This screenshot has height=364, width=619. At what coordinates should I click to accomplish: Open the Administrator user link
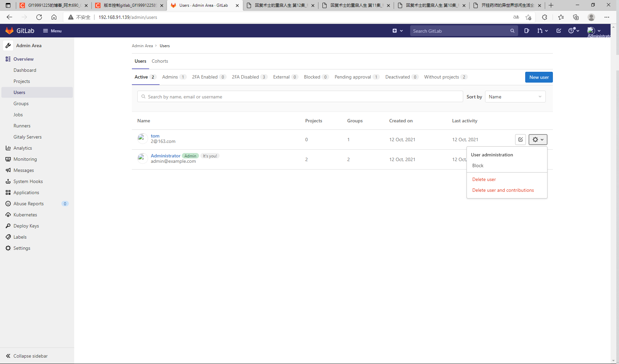pos(166,156)
